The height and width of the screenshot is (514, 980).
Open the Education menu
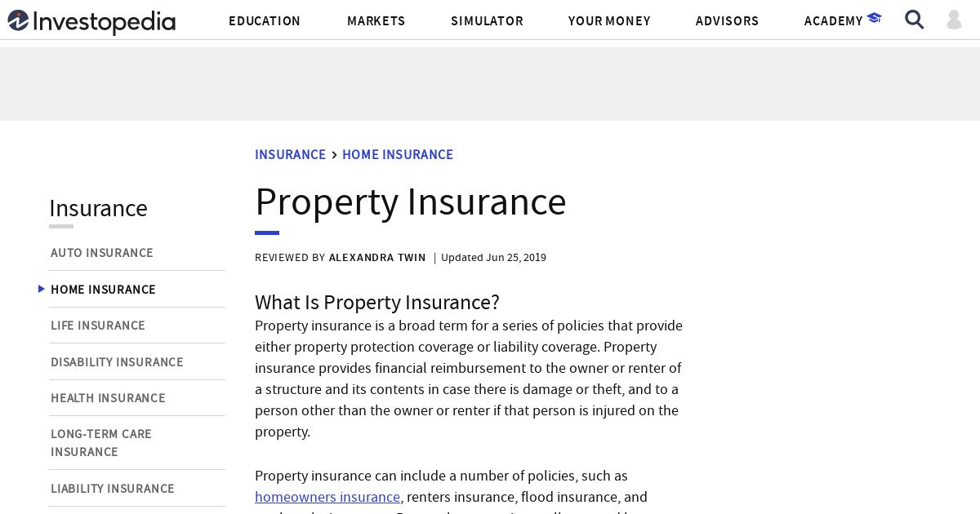click(265, 21)
